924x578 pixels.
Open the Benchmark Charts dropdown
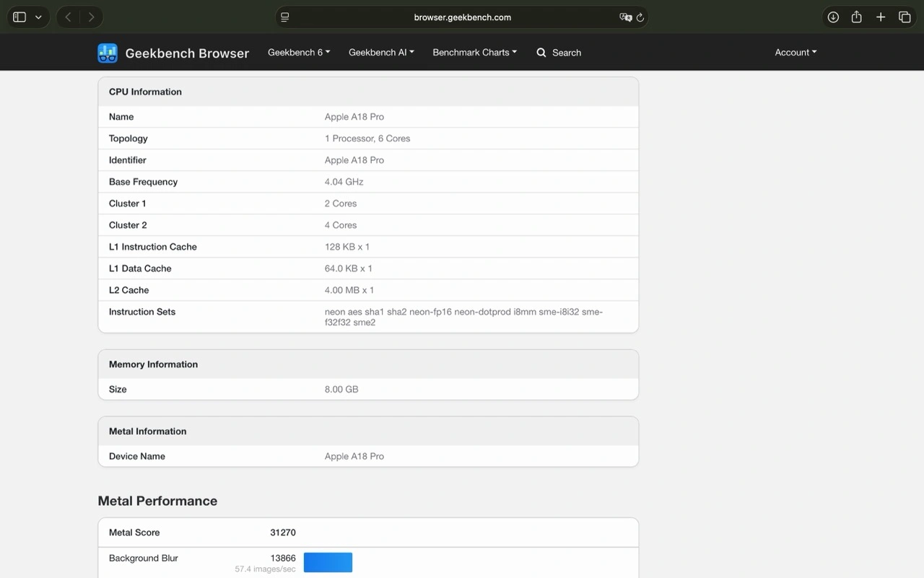coord(474,53)
